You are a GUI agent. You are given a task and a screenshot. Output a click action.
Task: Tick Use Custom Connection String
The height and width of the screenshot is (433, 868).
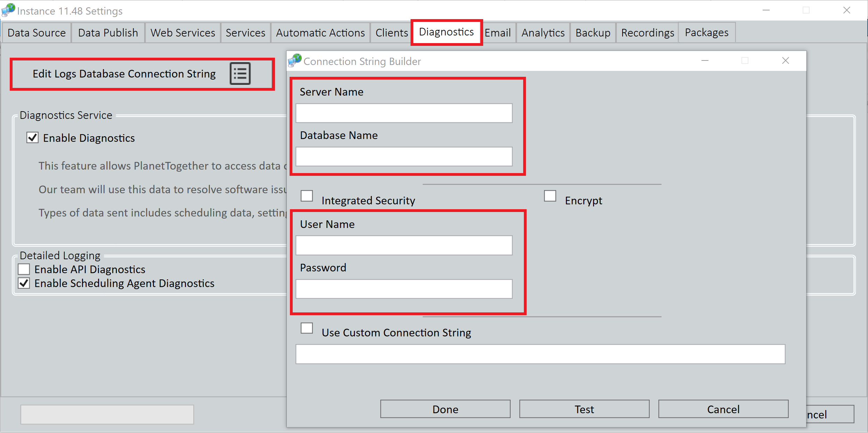[307, 328]
